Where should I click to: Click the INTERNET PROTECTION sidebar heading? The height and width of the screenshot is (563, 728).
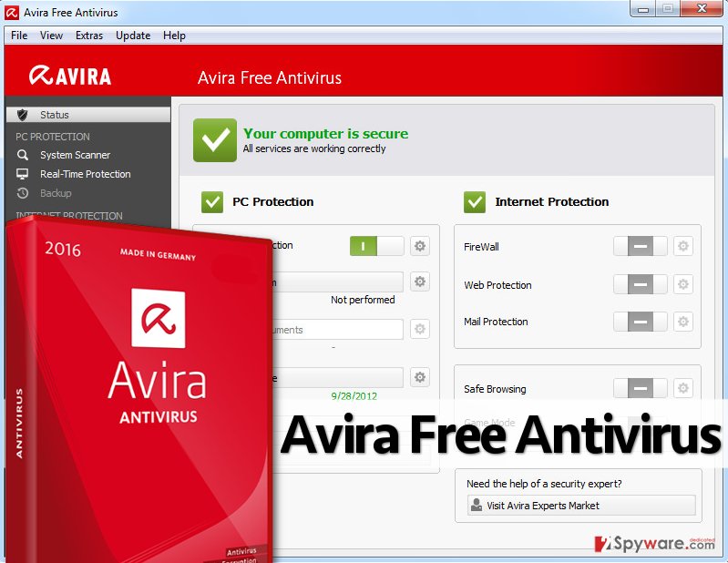click(69, 216)
